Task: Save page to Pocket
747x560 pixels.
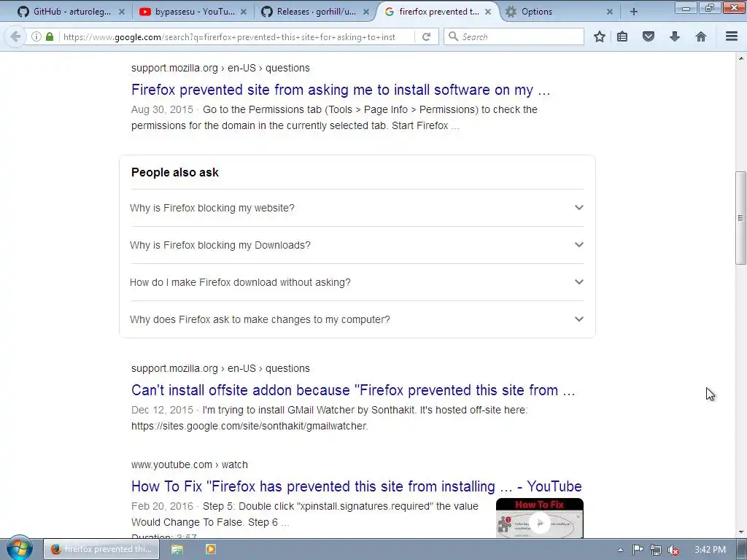Action: point(649,36)
